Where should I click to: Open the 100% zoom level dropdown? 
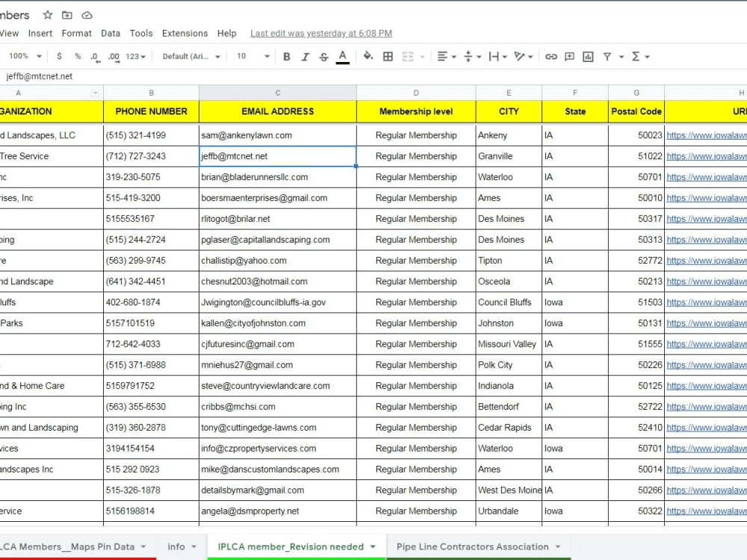coord(22,56)
